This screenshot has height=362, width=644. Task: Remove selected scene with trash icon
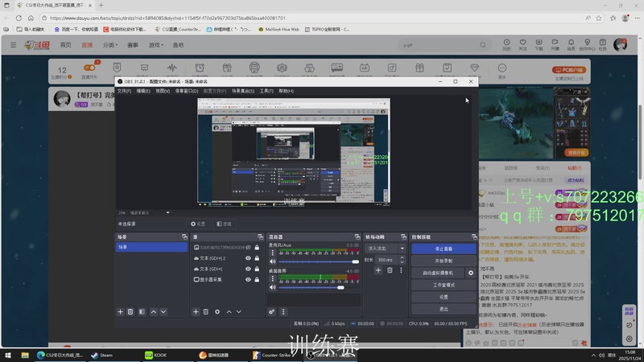click(x=130, y=312)
